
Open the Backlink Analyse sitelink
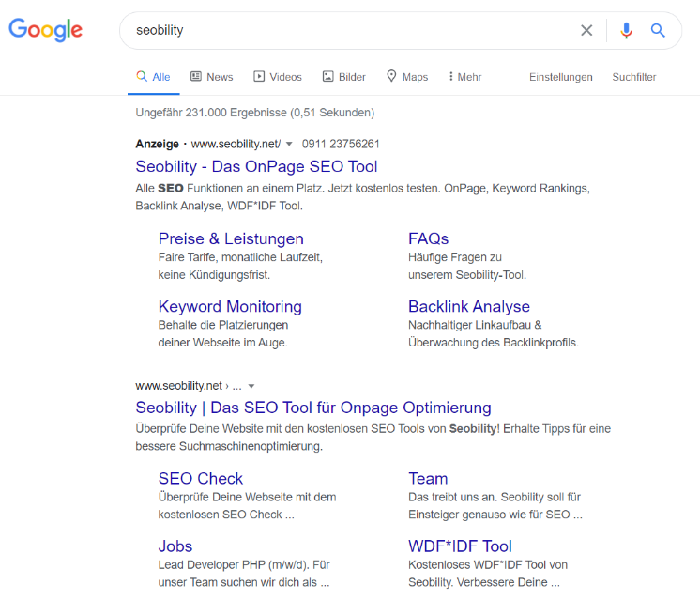(x=469, y=306)
